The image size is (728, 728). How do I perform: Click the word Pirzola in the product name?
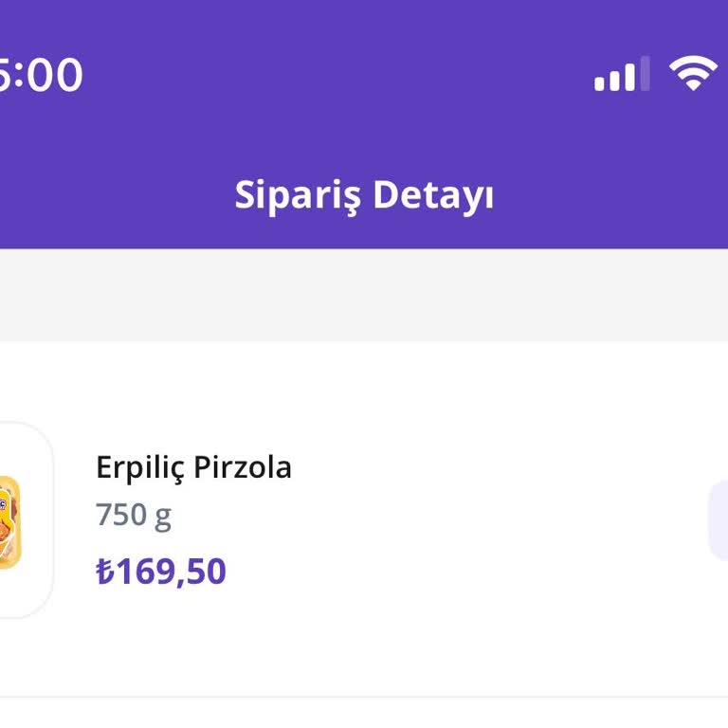pos(243,467)
